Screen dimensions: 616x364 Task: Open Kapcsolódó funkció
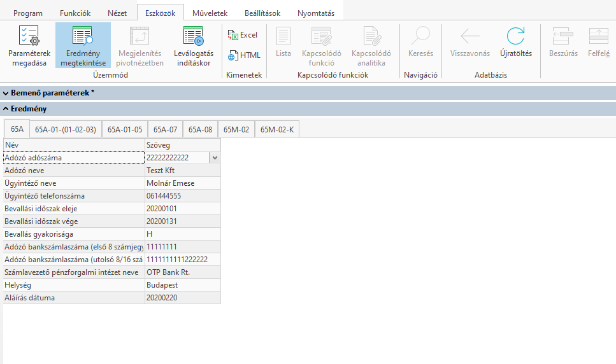[x=321, y=46]
